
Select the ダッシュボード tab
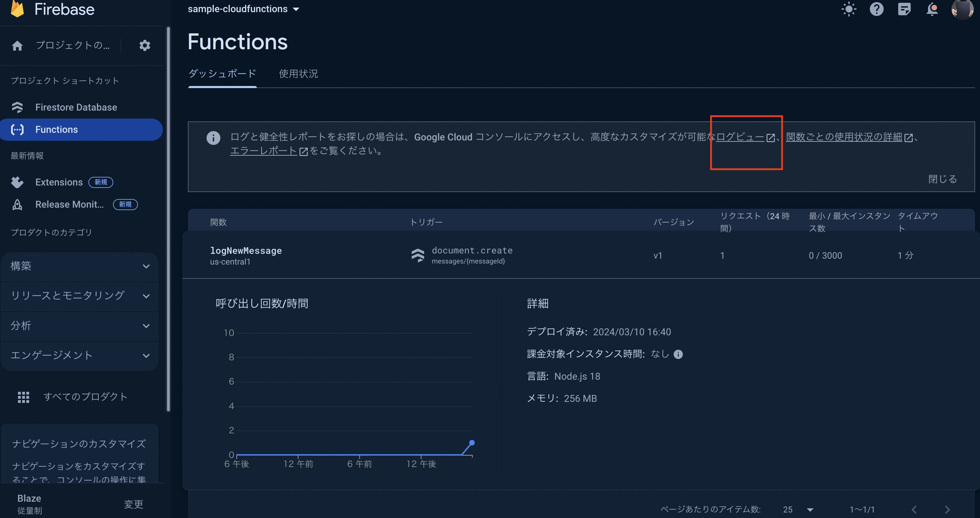[x=222, y=73]
